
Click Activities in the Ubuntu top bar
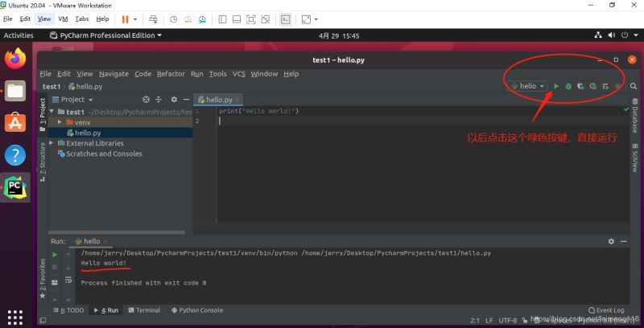(x=19, y=35)
